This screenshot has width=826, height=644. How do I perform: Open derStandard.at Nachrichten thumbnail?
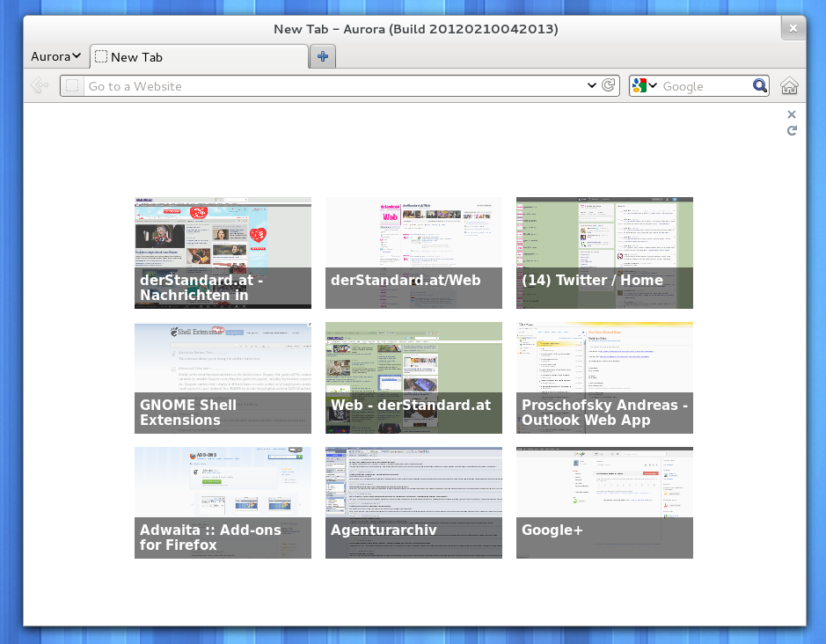223,252
